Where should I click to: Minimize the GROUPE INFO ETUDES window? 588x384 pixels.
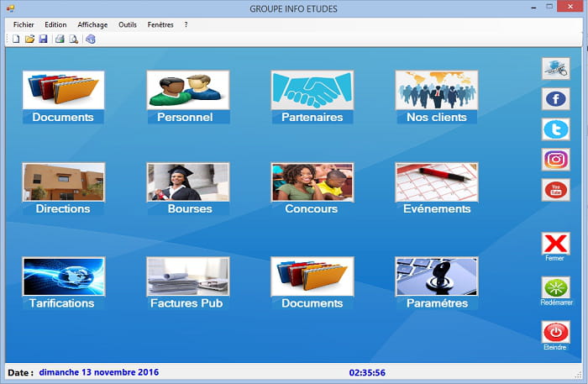(533, 7)
